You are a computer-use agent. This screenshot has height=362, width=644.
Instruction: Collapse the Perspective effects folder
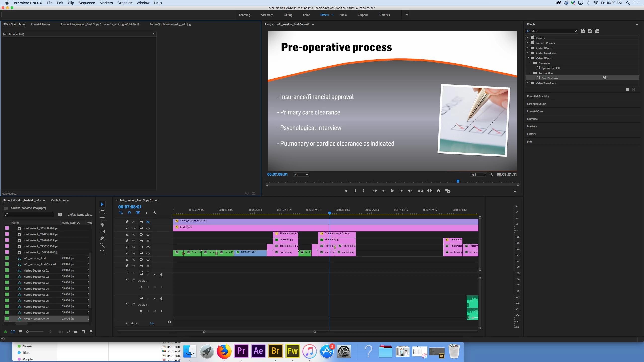pyautogui.click(x=530, y=73)
